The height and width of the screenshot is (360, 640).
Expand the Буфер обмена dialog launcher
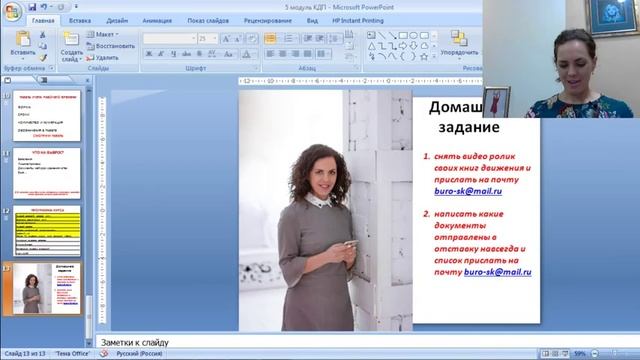click(x=52, y=68)
